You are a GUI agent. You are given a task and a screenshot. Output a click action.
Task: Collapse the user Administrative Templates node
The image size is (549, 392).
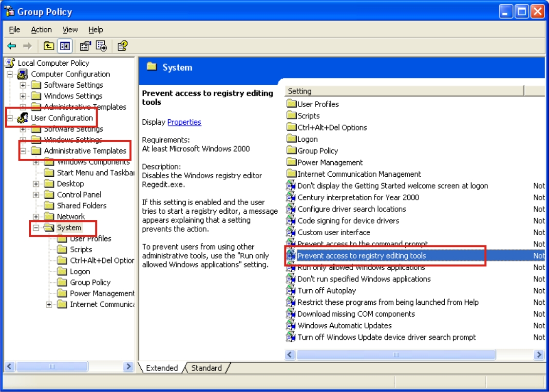tap(23, 151)
